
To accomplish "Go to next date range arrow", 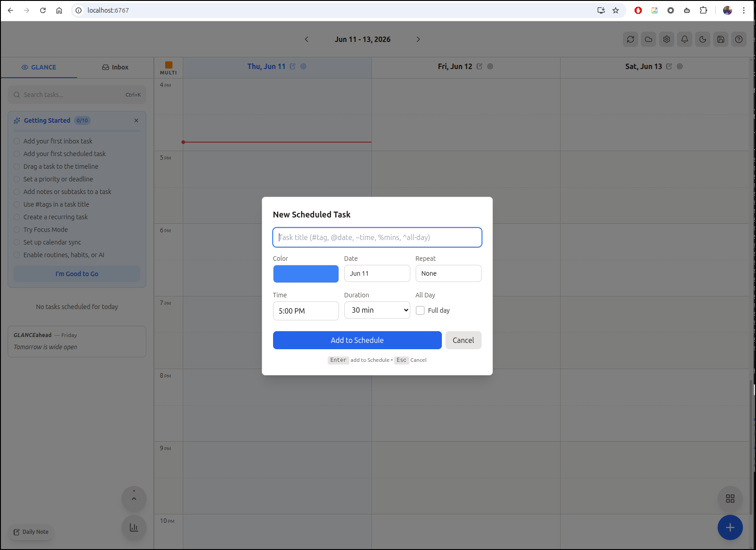I will 418,39.
